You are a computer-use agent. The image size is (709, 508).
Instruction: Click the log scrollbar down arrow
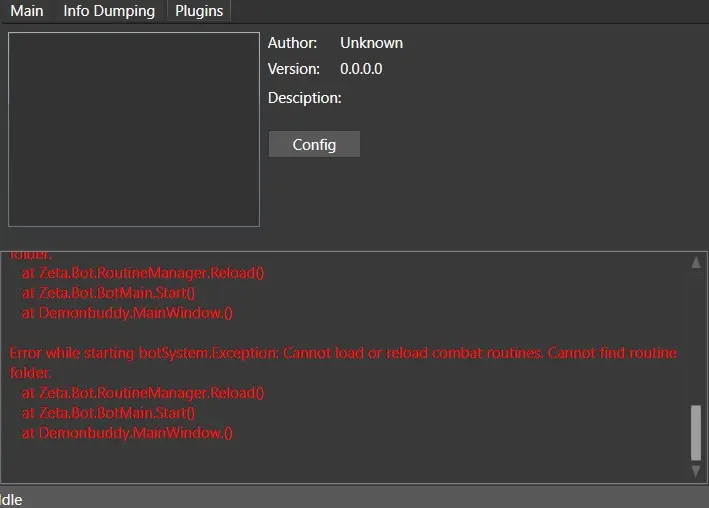[696, 470]
